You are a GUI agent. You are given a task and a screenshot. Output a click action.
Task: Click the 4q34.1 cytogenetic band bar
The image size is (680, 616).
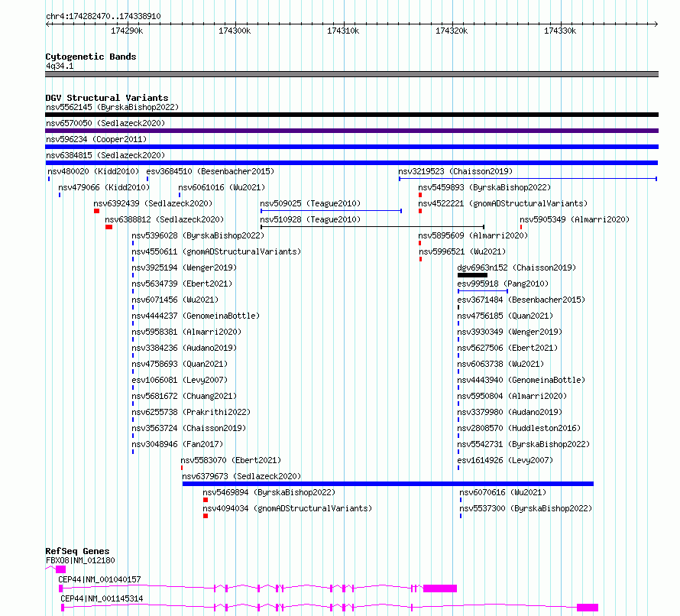coord(351,74)
